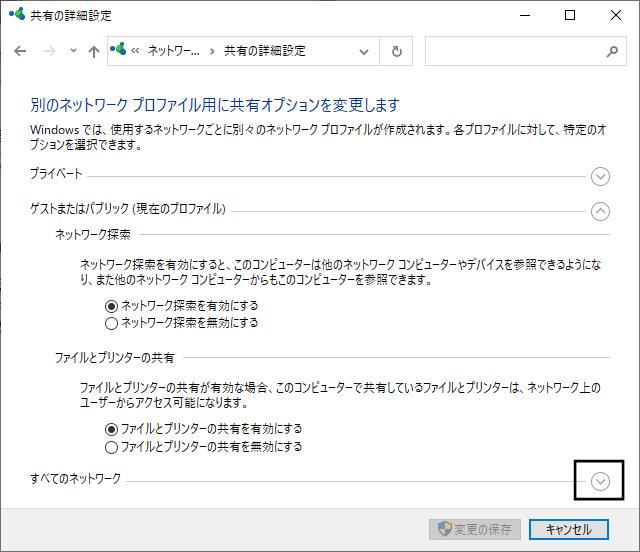Click the キャンセル button
This screenshot has height=552, width=640.
click(x=569, y=530)
